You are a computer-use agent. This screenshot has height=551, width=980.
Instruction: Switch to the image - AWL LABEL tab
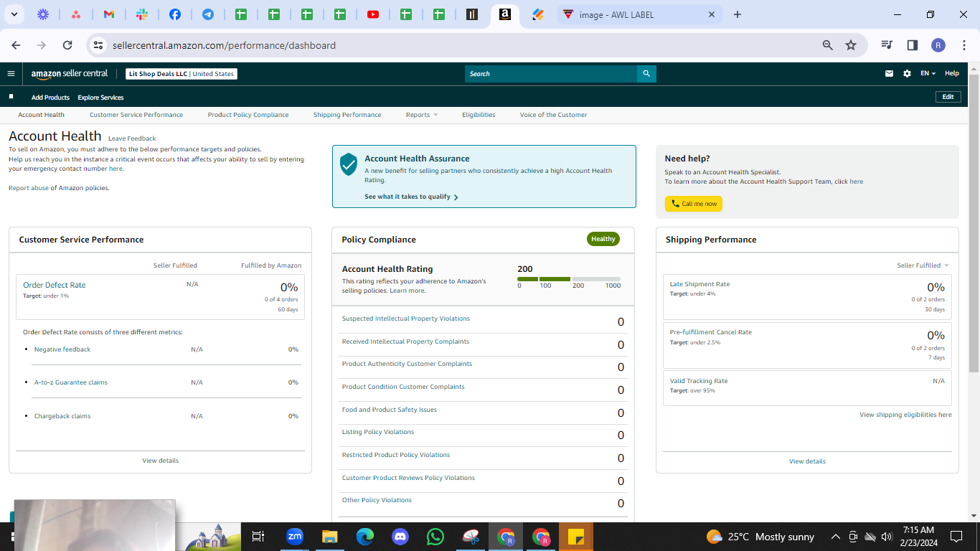639,14
